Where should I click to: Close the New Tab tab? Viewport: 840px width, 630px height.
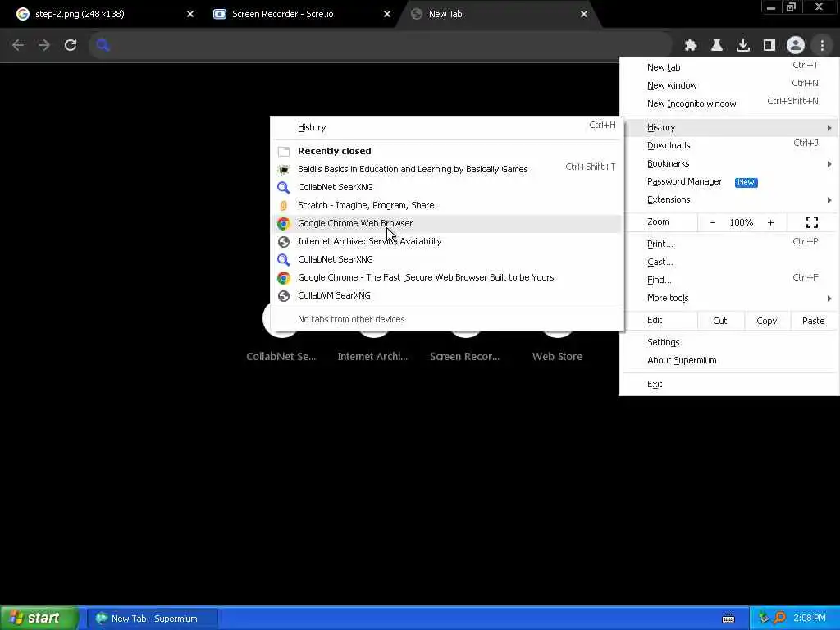584,15
